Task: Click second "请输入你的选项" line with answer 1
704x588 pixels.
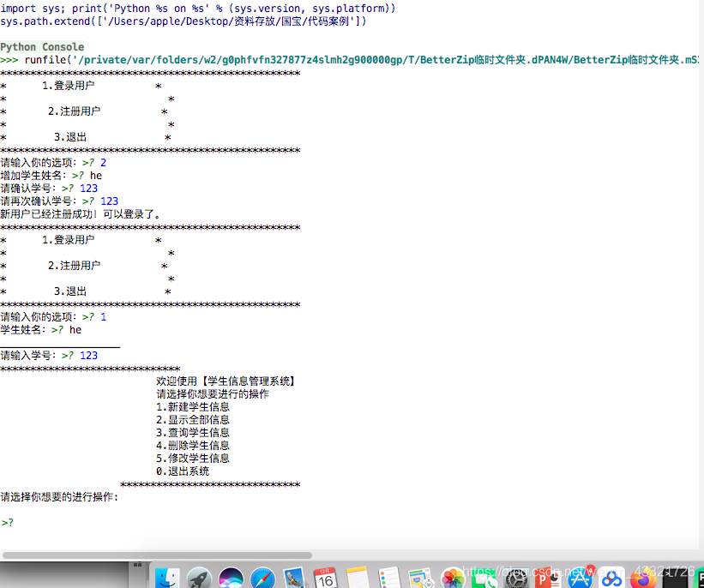Action: [53, 317]
